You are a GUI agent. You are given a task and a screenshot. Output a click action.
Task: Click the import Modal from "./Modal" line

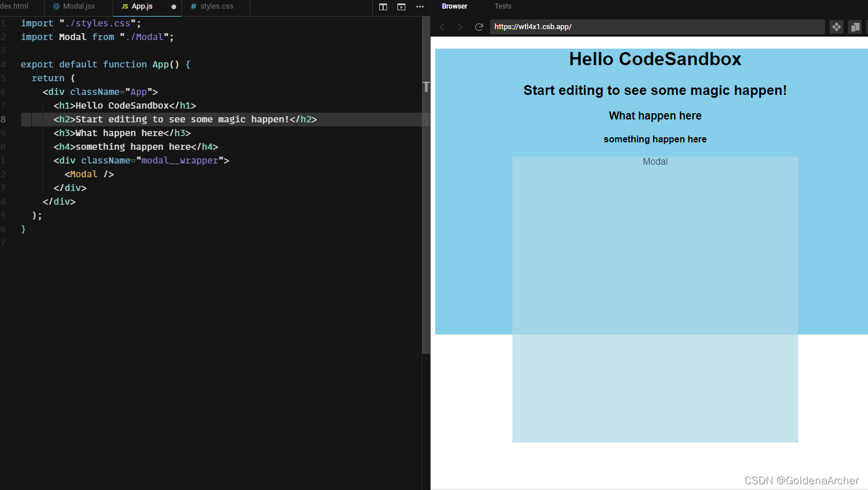coord(97,37)
